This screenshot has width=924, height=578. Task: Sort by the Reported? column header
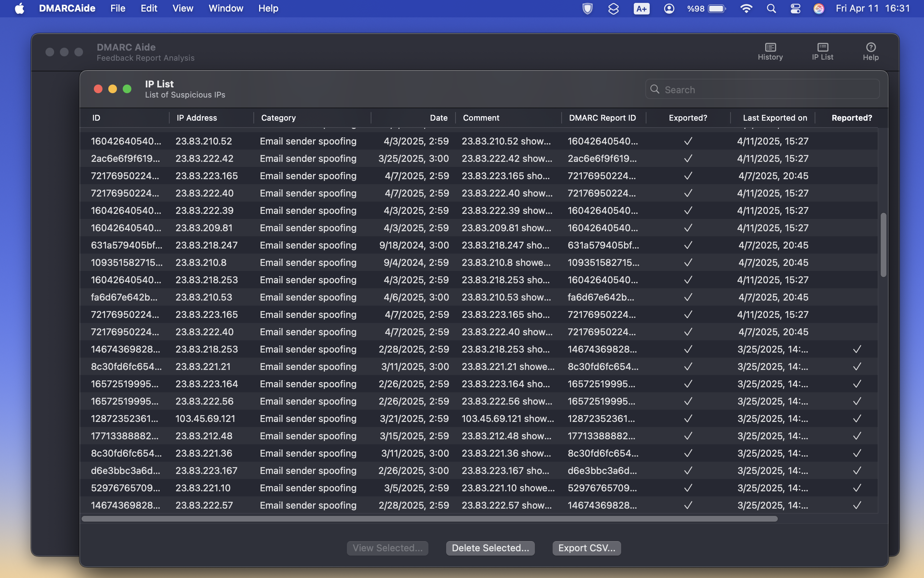[x=851, y=118]
